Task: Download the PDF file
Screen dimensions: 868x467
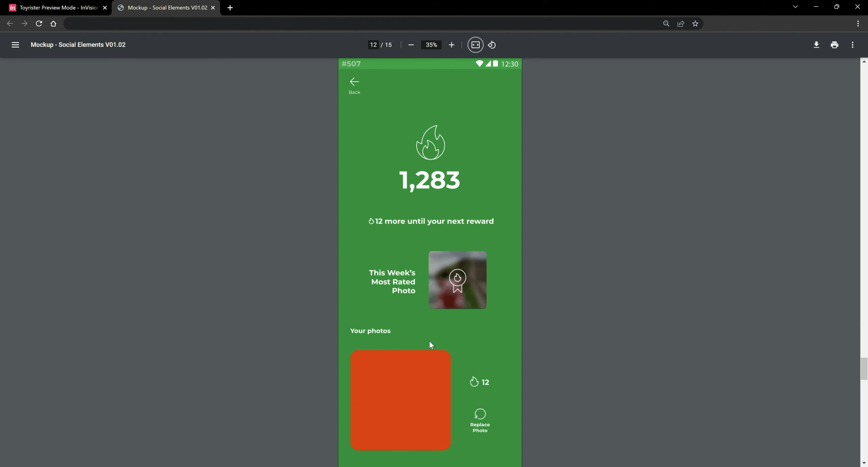Action: point(816,45)
